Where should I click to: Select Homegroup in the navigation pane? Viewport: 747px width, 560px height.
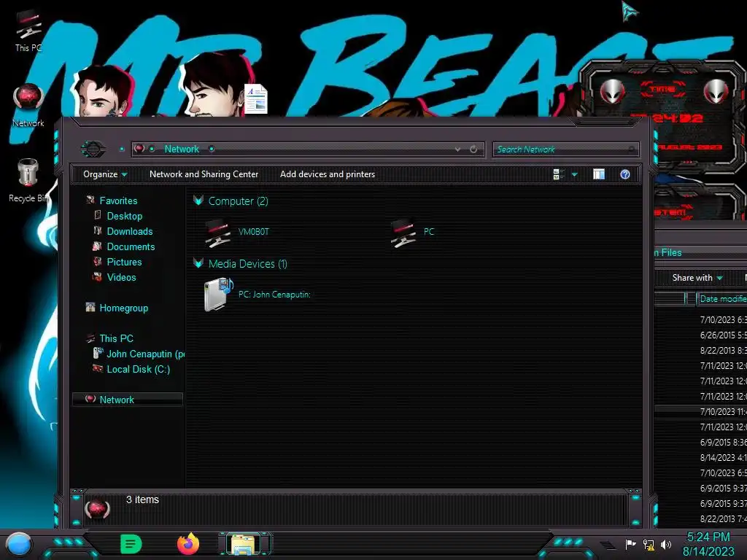click(x=123, y=308)
